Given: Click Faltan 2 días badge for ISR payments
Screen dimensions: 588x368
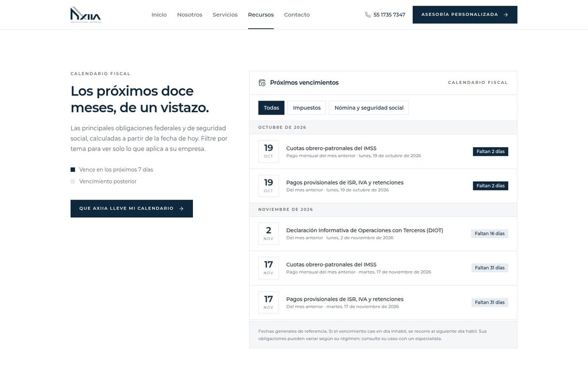Looking at the screenshot, I should tap(490, 186).
